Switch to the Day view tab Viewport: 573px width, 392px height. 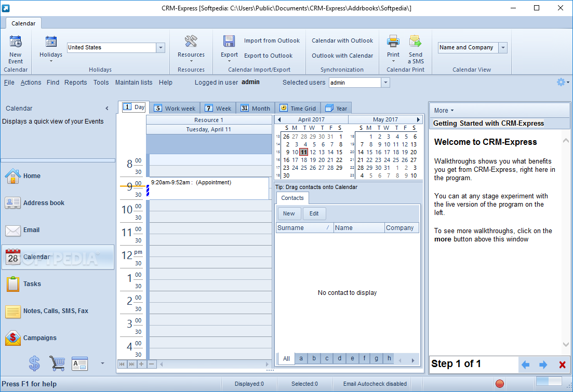click(x=134, y=107)
